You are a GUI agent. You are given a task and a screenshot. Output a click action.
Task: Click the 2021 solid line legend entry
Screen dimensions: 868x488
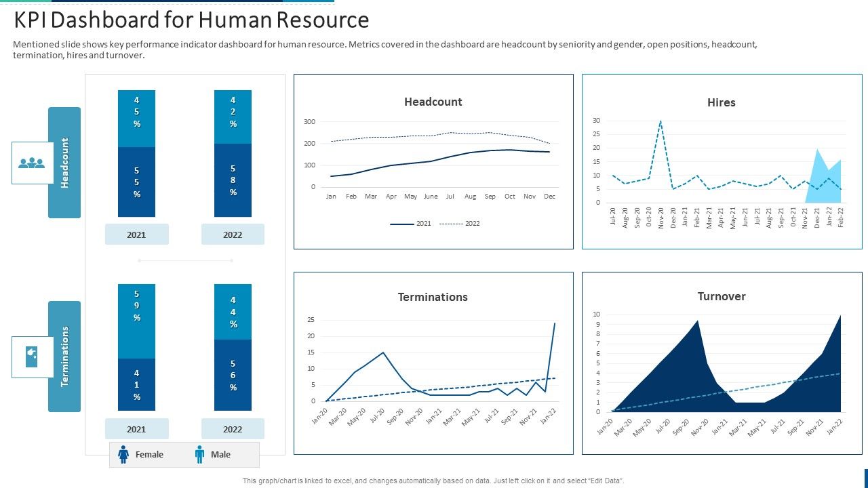(411, 223)
